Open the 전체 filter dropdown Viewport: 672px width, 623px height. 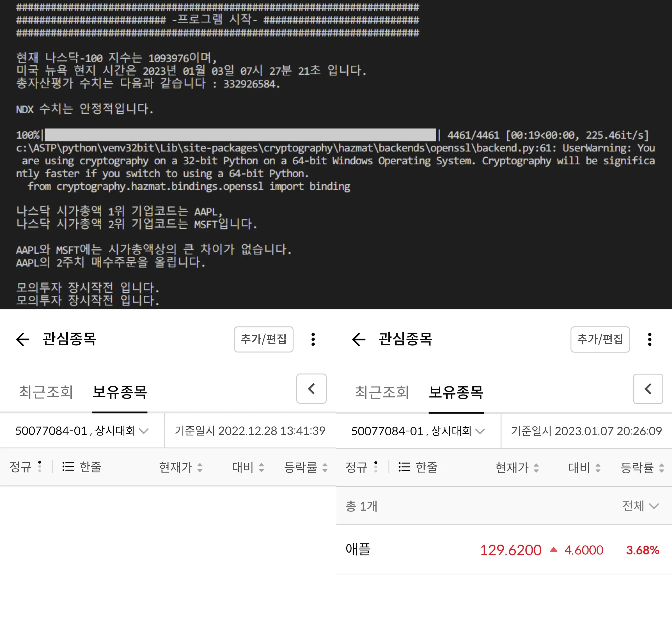[x=640, y=506]
